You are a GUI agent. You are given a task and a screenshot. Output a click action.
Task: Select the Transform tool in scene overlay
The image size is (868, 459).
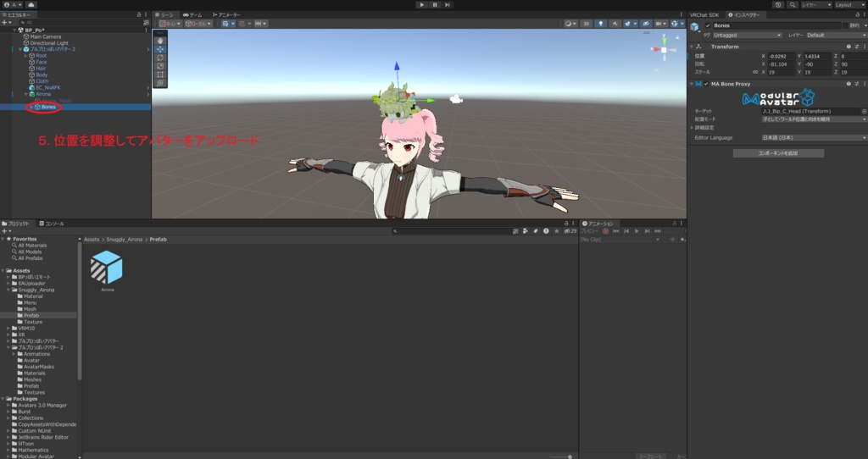pyautogui.click(x=160, y=83)
